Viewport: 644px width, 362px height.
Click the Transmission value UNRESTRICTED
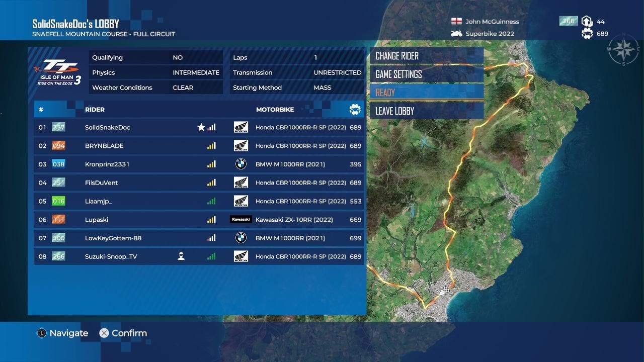coord(338,72)
